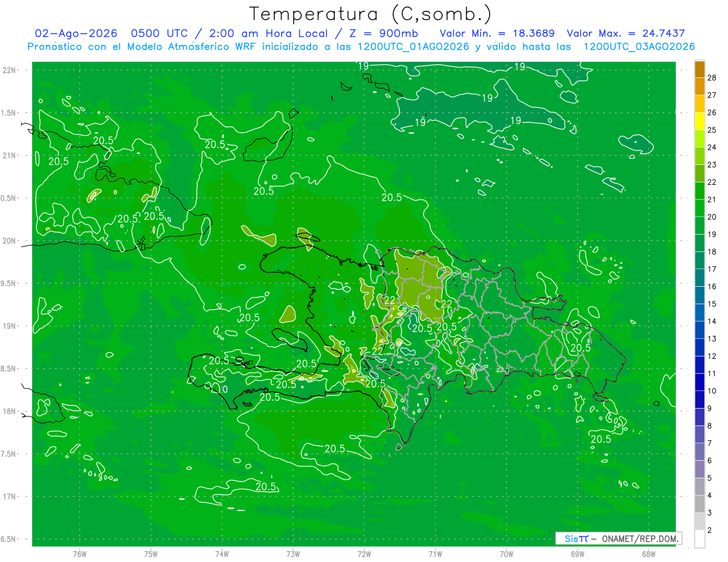The image size is (728, 562).
Task: Click the white swatch below label 2
Action: [699, 538]
